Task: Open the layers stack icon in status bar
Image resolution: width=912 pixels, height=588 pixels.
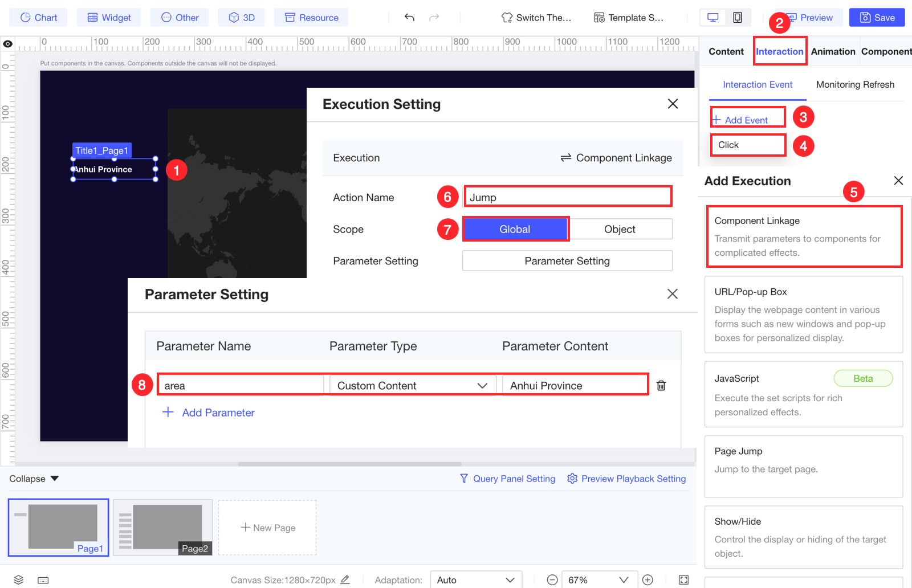Action: pyautogui.click(x=18, y=580)
